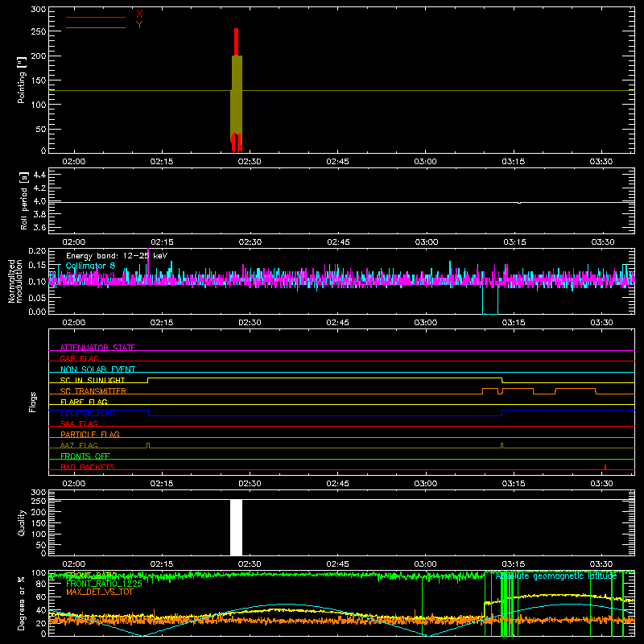Select the SC_IN_SUNLIGHT flag label
The width and height of the screenshot is (644, 644).
point(93,380)
